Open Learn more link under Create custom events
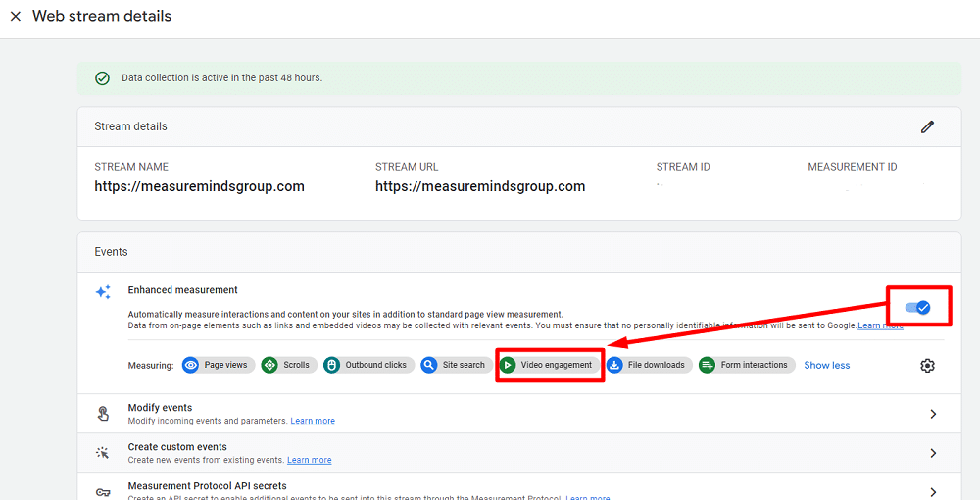 [309, 460]
